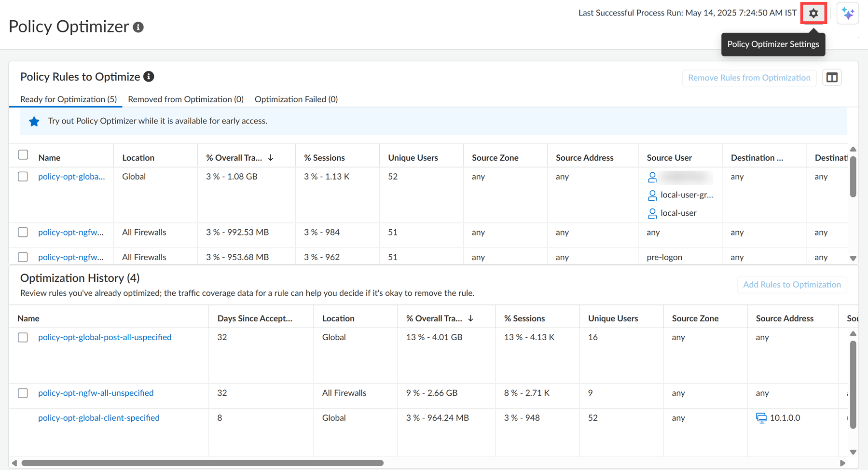Open policy-opt-global-client-specified rule link

click(x=99, y=418)
